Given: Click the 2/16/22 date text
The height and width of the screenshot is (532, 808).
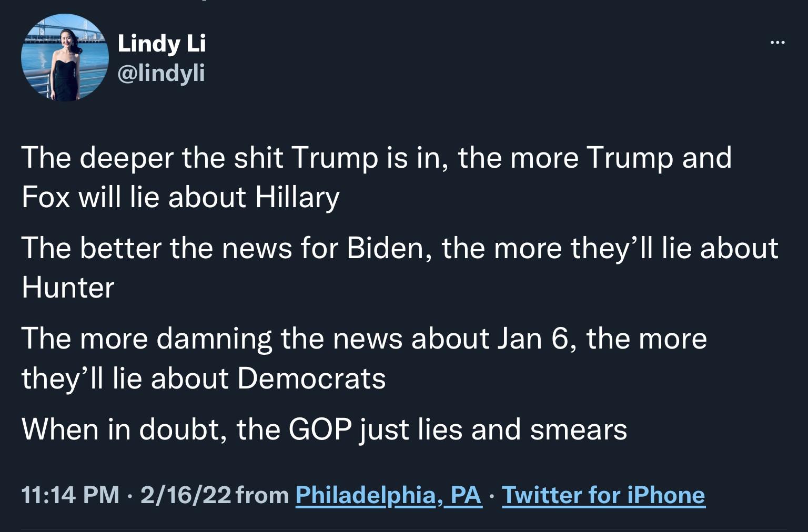Looking at the screenshot, I should pyautogui.click(x=185, y=495).
